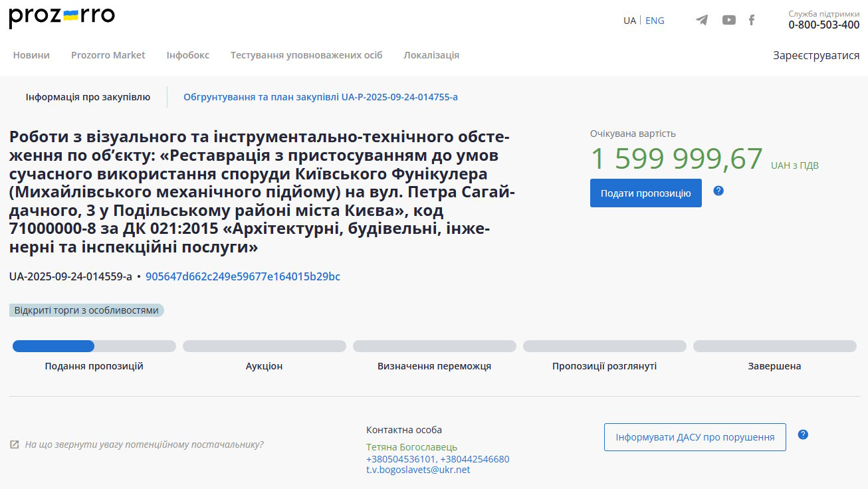Click external link icon near supplier tips
The height and width of the screenshot is (489, 868).
(15, 444)
